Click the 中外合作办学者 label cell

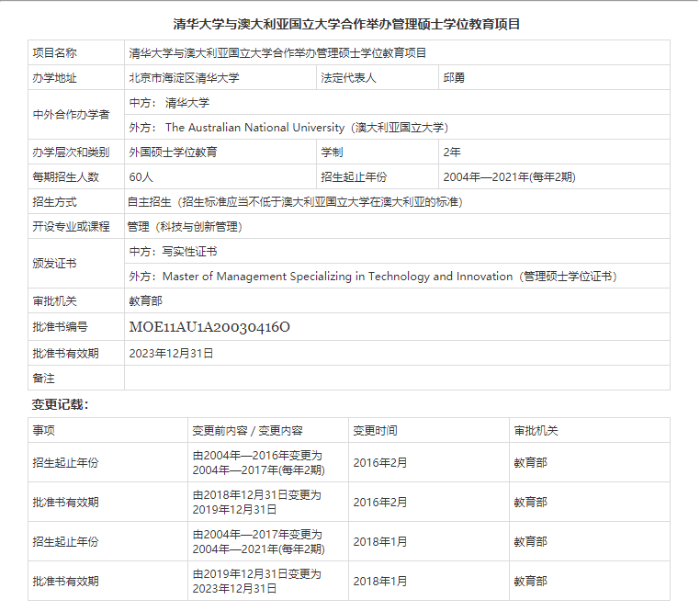[76, 115]
